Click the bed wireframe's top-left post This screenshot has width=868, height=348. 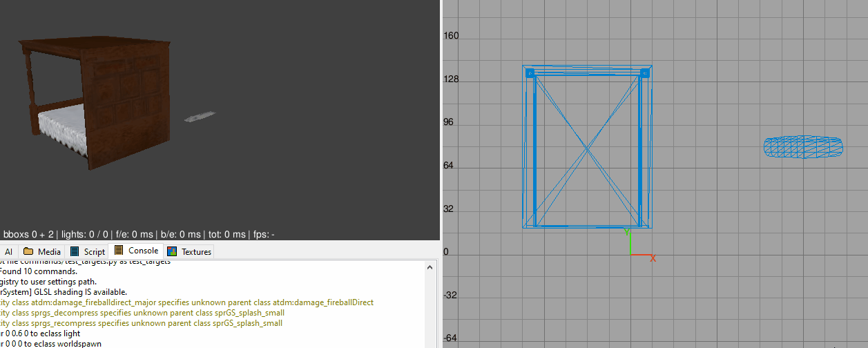pos(530,72)
